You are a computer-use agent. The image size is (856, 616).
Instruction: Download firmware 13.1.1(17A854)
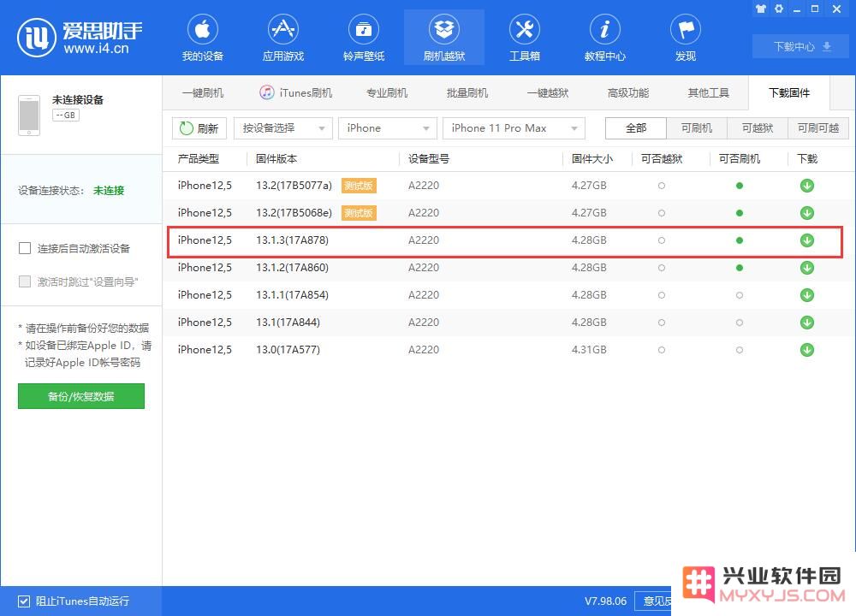[807, 295]
